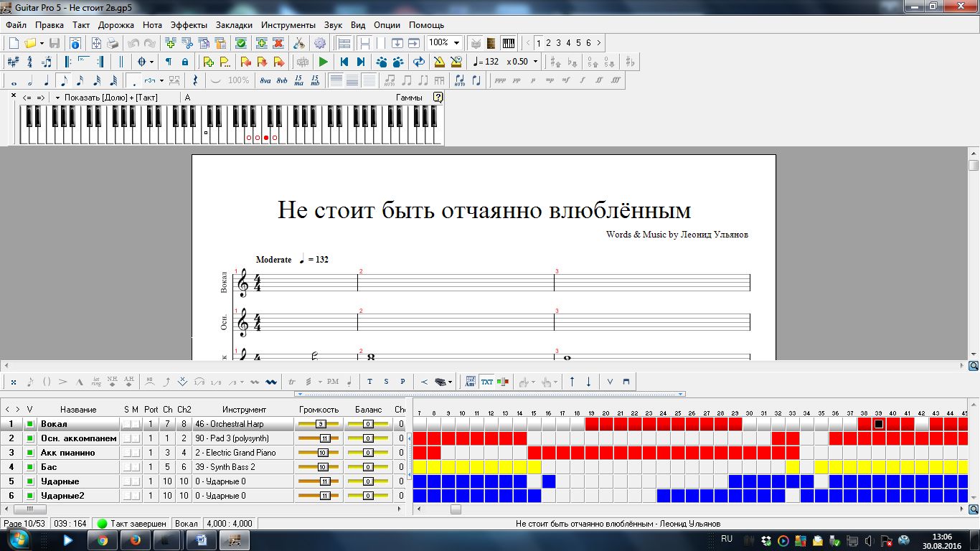This screenshot has width=980, height=551.
Task: Click the Гаммы button on keyboard panel
Action: [409, 98]
